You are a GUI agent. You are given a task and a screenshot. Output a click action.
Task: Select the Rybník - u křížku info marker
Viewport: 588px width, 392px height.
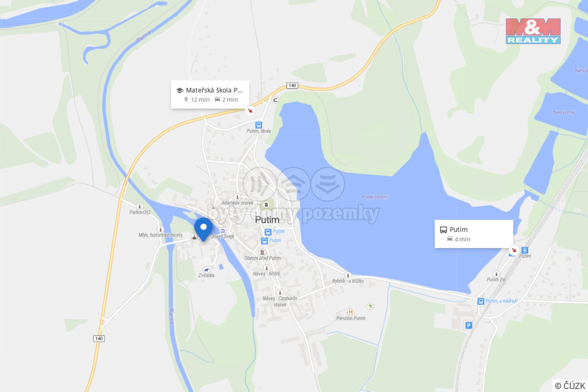[x=348, y=275]
